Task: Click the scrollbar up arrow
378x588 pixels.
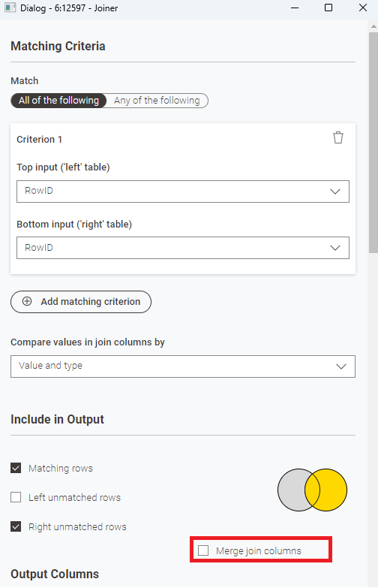Action: 373,26
